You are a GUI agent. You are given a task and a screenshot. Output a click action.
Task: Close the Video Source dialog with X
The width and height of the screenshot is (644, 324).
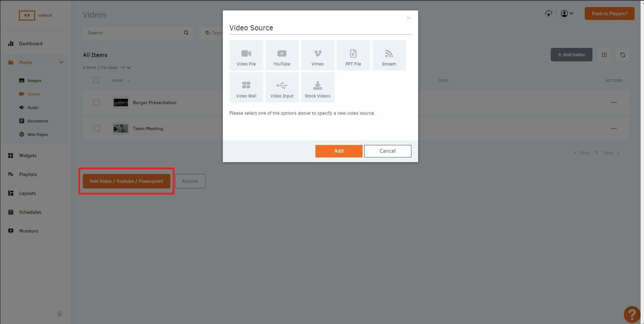[408, 18]
